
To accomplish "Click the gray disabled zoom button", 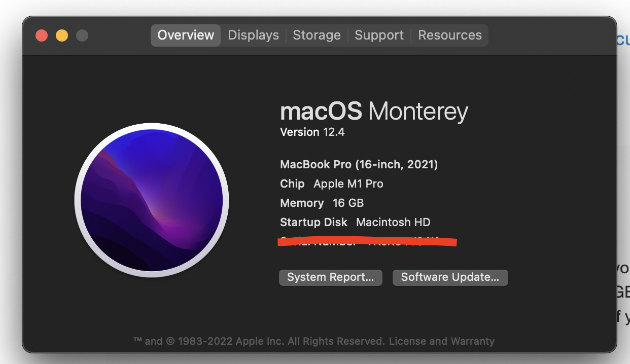I will tap(82, 35).
